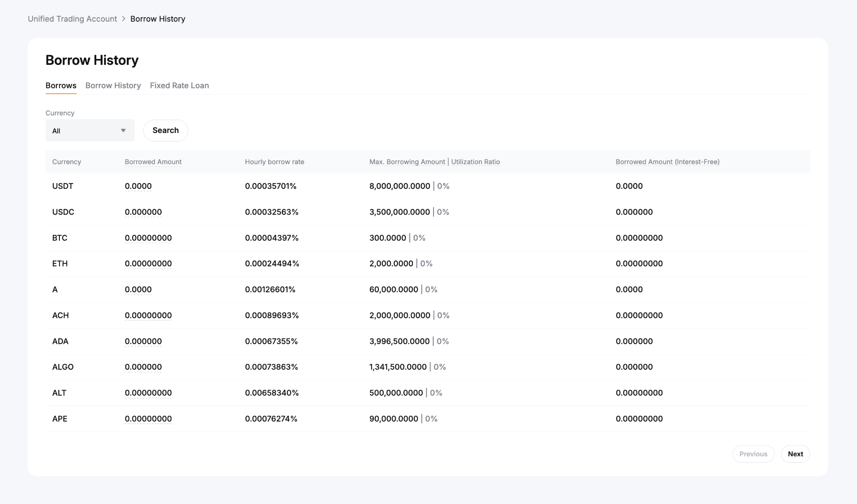Click ALT row's borrowed amount
The image size is (857, 504).
148,393
